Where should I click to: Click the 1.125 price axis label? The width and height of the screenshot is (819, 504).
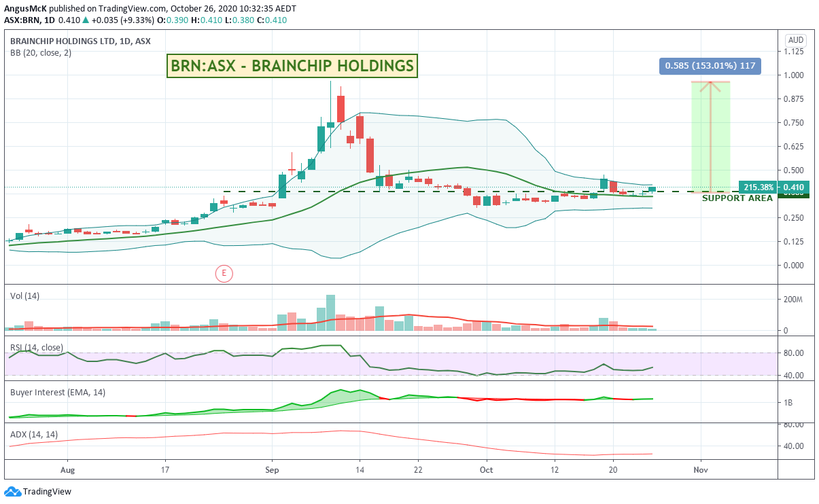tap(794, 52)
